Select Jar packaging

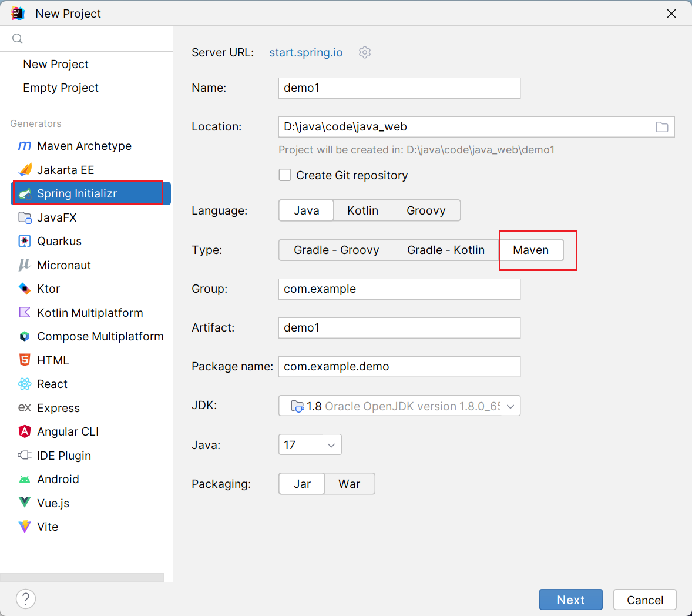(302, 484)
